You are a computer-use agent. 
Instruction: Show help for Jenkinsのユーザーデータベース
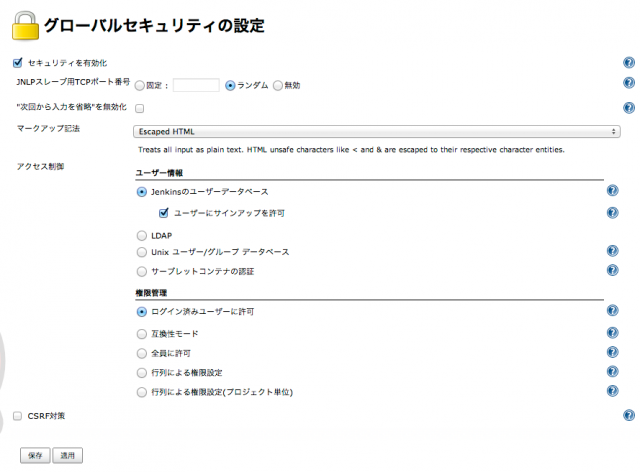coord(612,191)
